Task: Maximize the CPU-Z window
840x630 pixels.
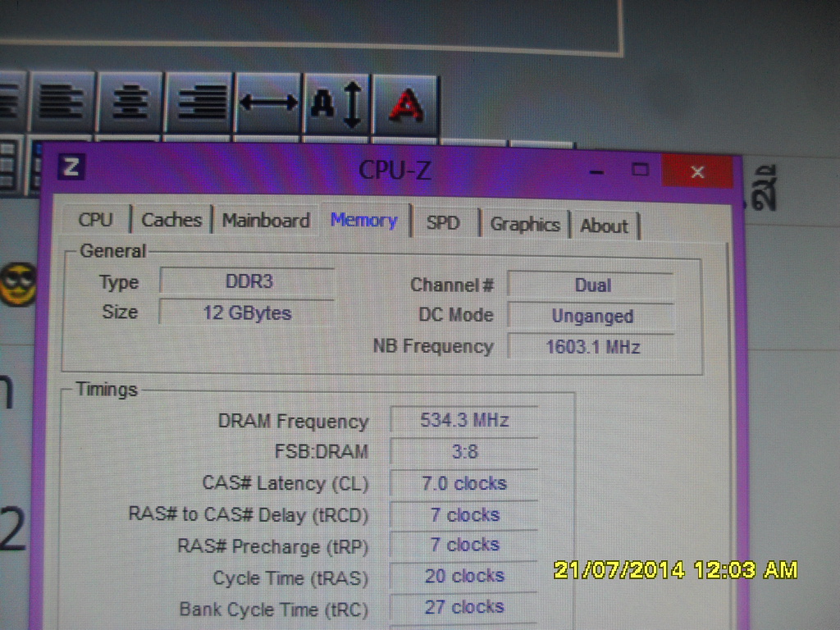Action: click(x=640, y=171)
